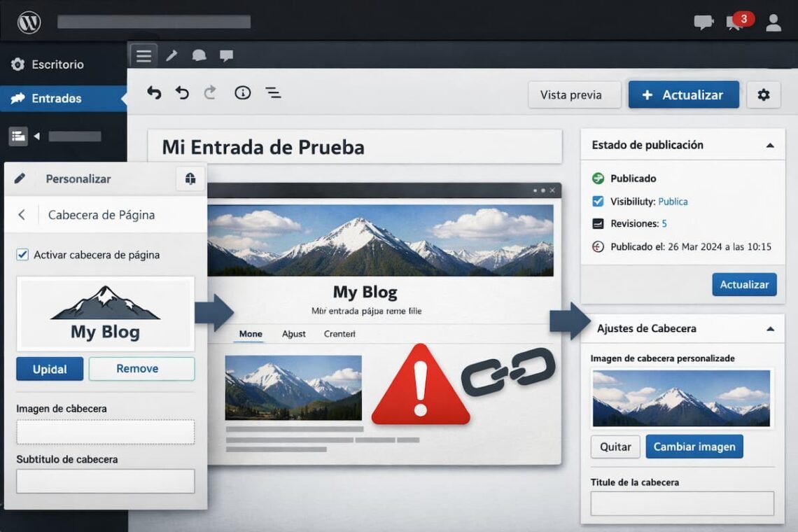The height and width of the screenshot is (532, 798).
Task: Click the hamburger menu icon above the editor
Action: tap(143, 55)
